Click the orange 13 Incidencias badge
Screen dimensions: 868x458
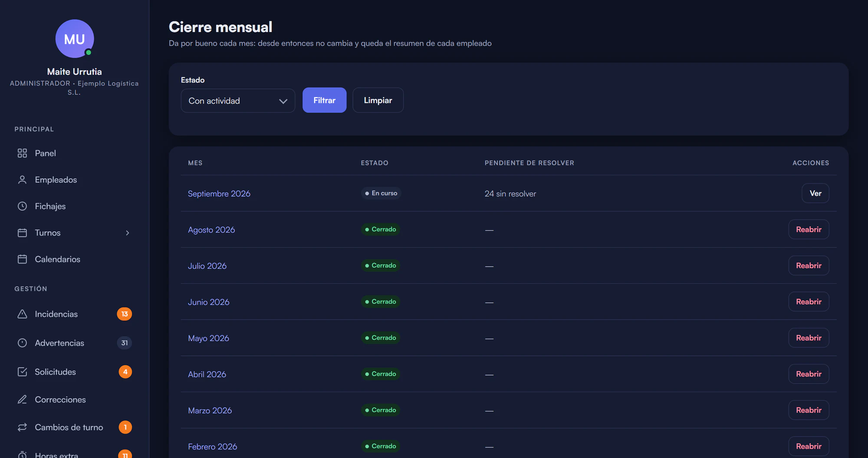125,314
